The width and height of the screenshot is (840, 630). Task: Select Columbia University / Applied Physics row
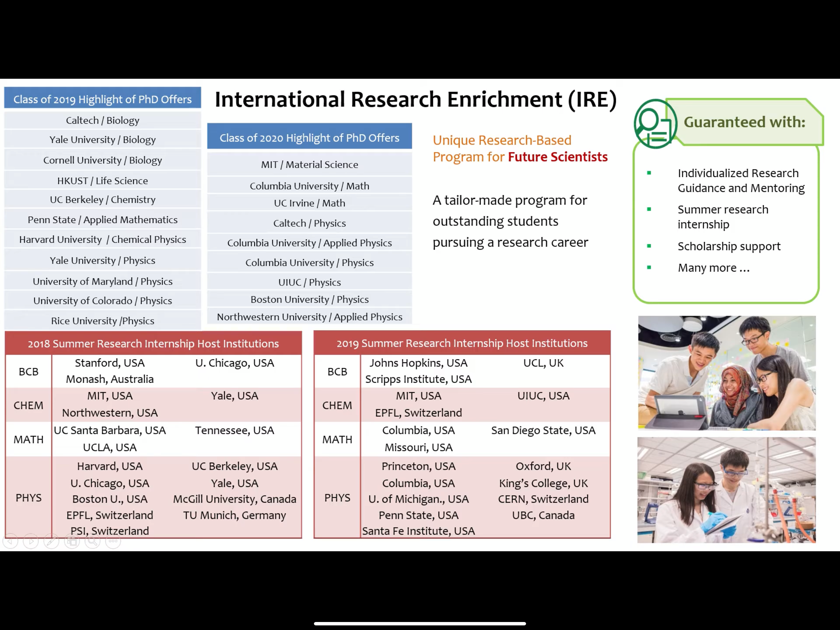(310, 243)
